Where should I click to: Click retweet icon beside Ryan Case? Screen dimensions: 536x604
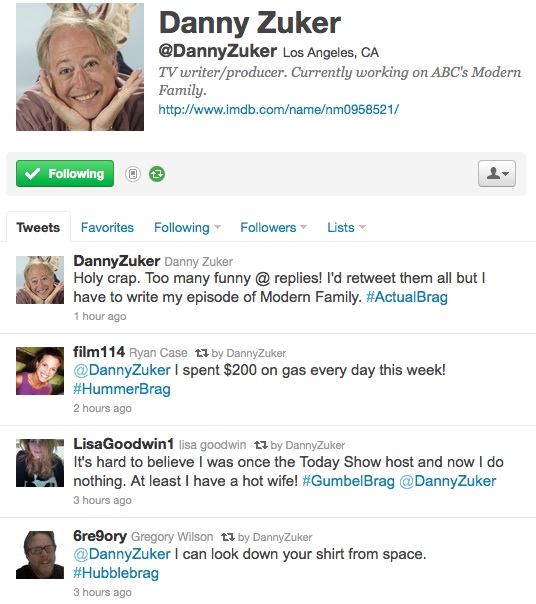tap(202, 353)
